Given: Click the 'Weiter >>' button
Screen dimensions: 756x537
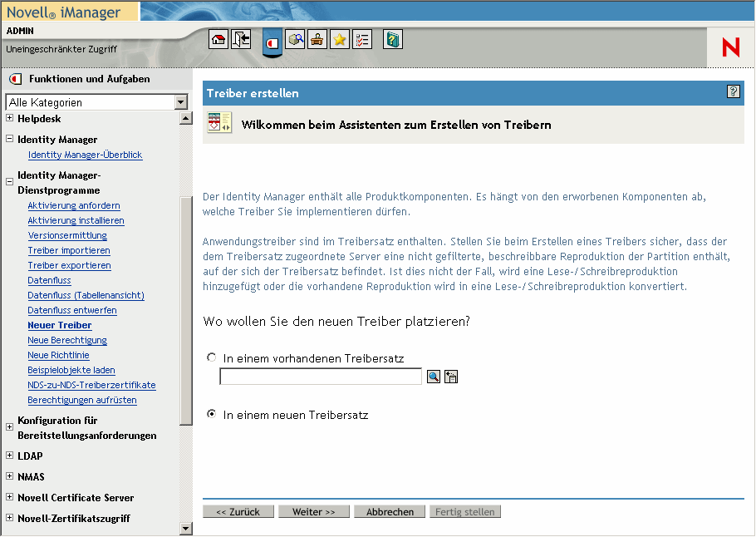Looking at the screenshot, I should 314,511.
